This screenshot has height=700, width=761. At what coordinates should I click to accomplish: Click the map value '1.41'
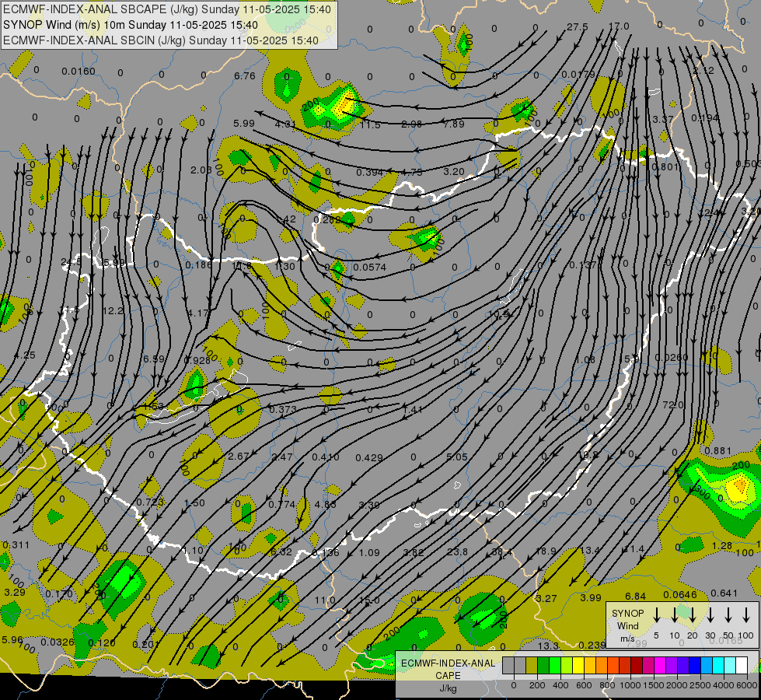click(x=413, y=410)
